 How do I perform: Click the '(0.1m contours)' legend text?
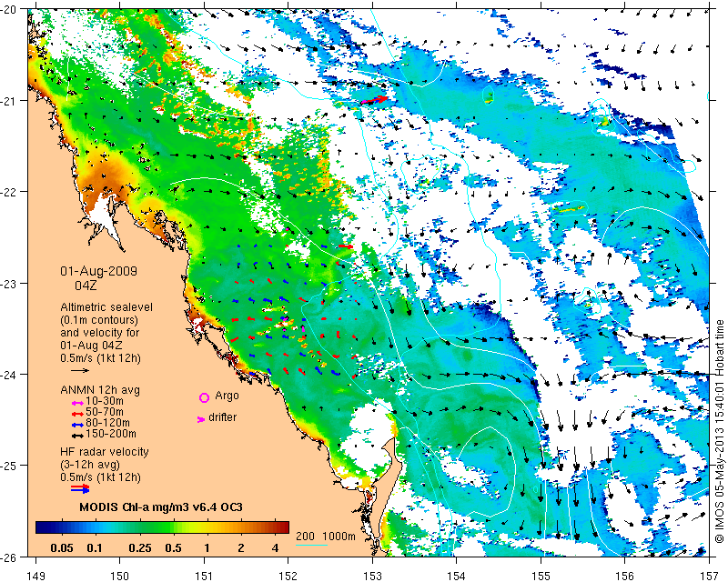(x=99, y=320)
